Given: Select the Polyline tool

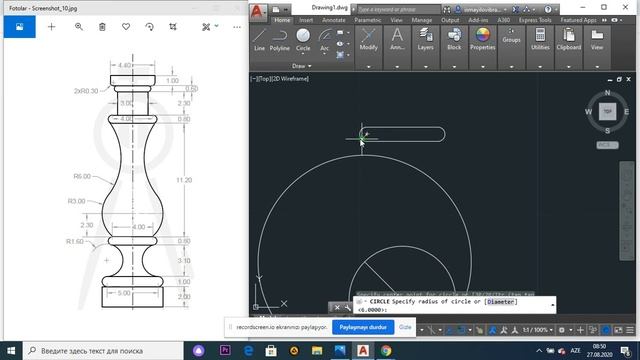Looking at the screenshot, I should (280, 40).
